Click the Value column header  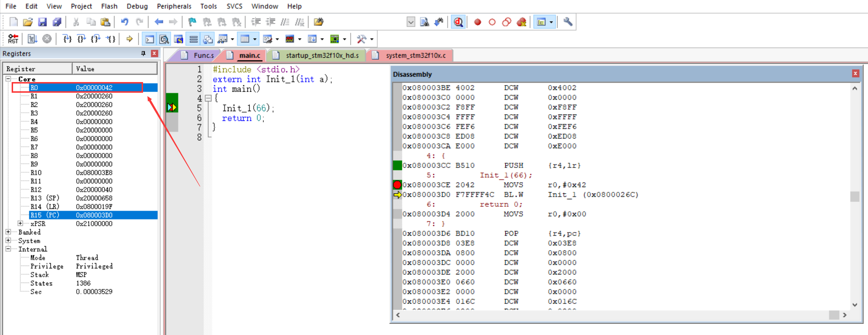point(115,69)
